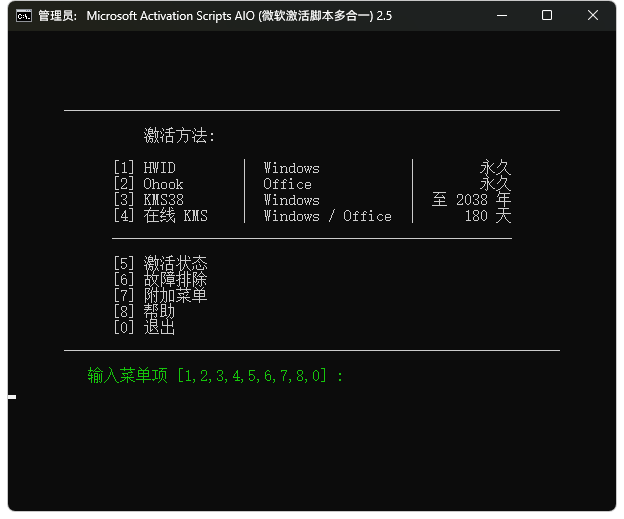
Task: Click the blinking cursor below the prompt
Action: [x=12, y=397]
